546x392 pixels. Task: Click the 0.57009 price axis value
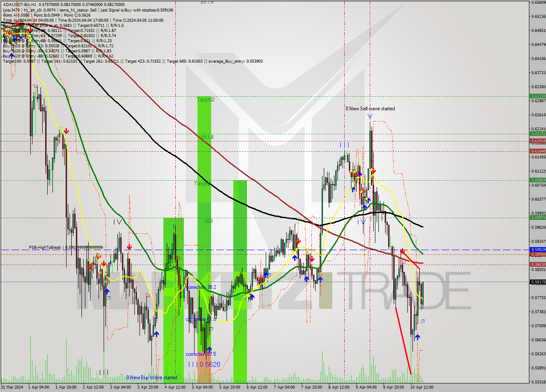point(538,326)
